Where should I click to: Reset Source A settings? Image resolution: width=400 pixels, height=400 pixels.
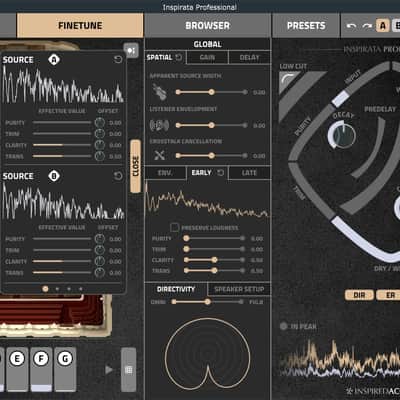[118, 60]
